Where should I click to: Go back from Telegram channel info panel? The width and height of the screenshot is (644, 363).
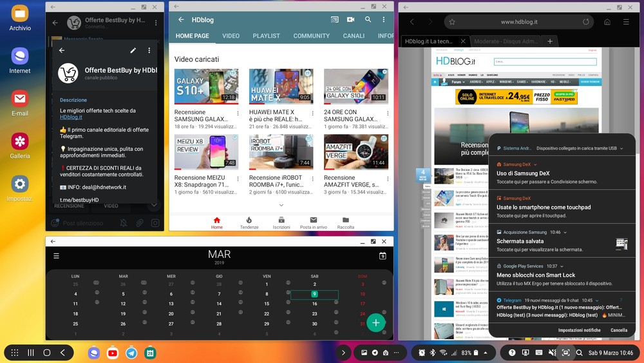(x=62, y=50)
